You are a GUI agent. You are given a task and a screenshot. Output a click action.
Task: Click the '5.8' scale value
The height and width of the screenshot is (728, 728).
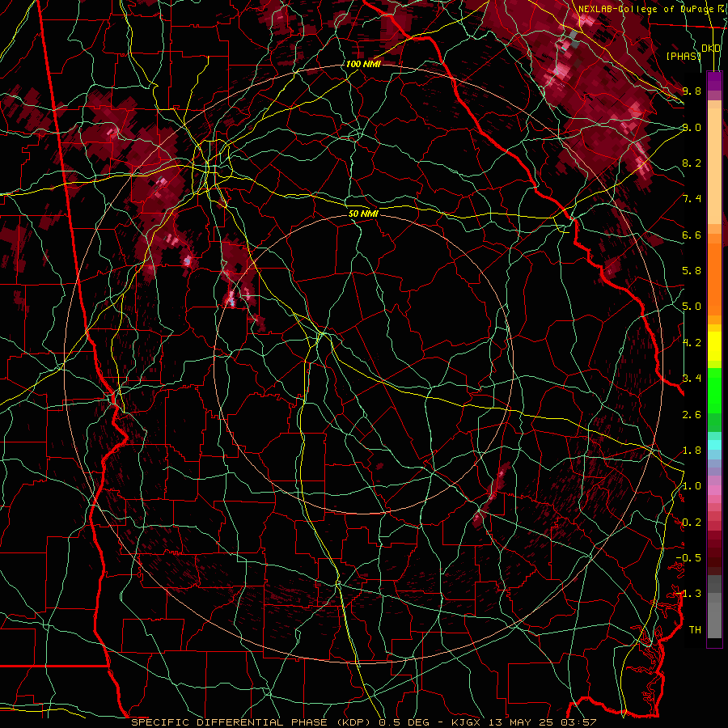(692, 271)
